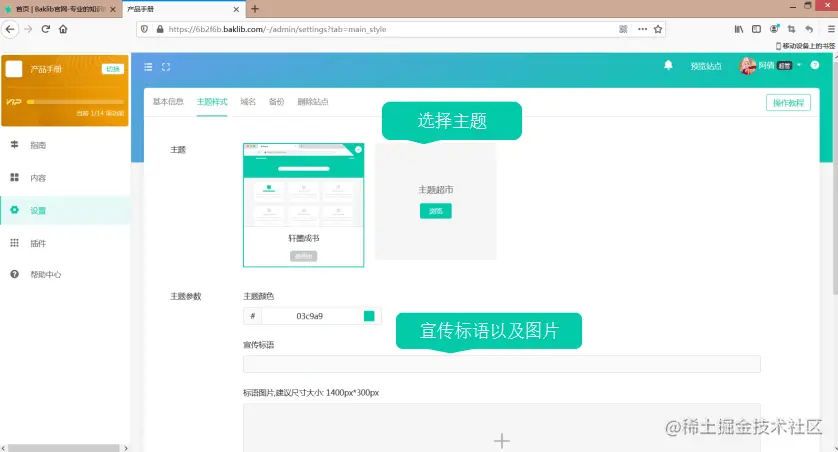The image size is (838, 452).
Task: Click the QR code icon in address bar
Action: pyautogui.click(x=623, y=29)
